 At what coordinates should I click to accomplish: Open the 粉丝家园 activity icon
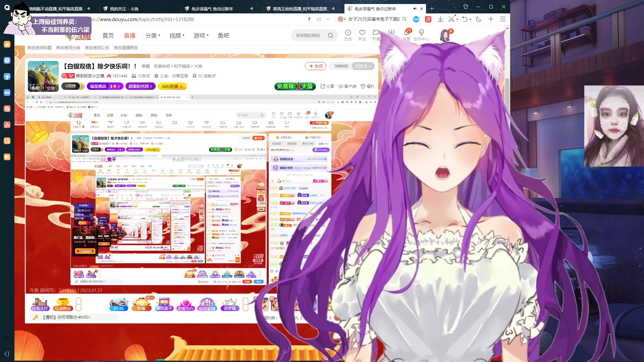(x=207, y=304)
